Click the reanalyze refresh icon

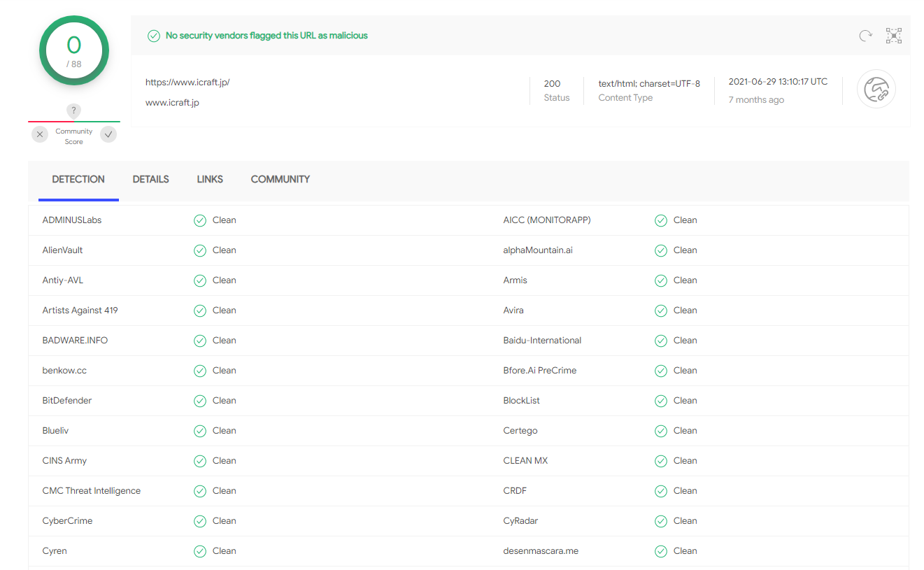(866, 36)
